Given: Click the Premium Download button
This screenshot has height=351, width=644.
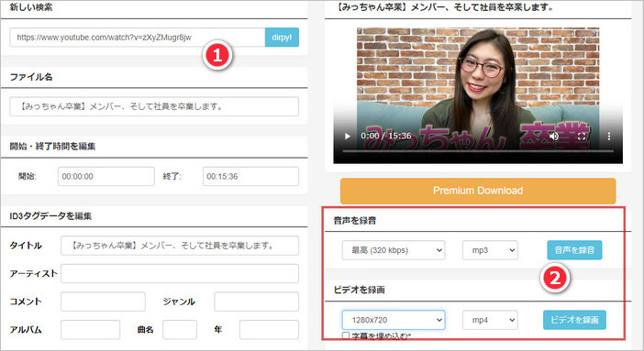Looking at the screenshot, I should click(x=478, y=191).
